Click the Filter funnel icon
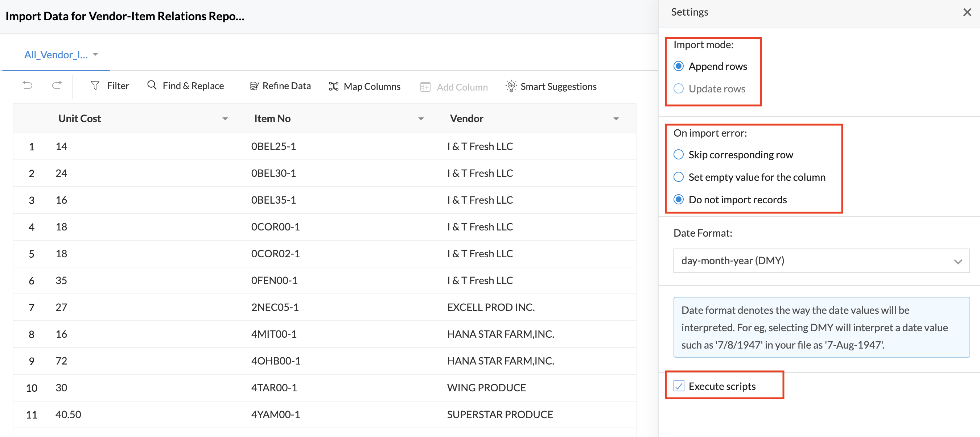Image resolution: width=980 pixels, height=437 pixels. pos(95,86)
